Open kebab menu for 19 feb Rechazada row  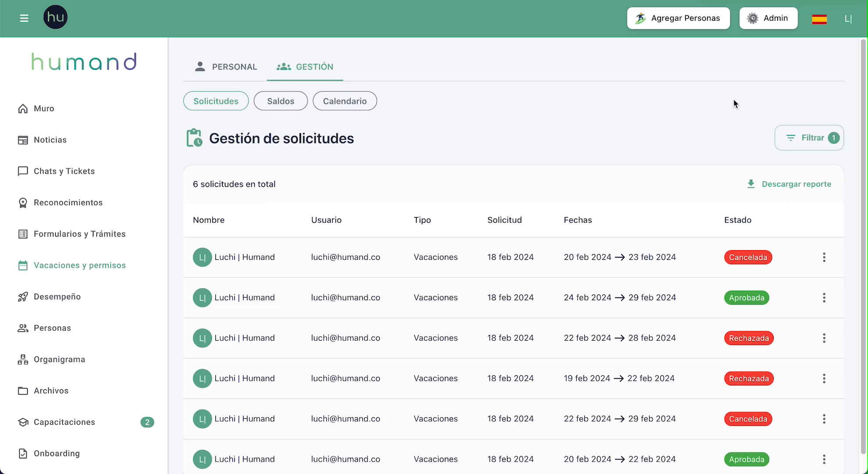(x=824, y=378)
